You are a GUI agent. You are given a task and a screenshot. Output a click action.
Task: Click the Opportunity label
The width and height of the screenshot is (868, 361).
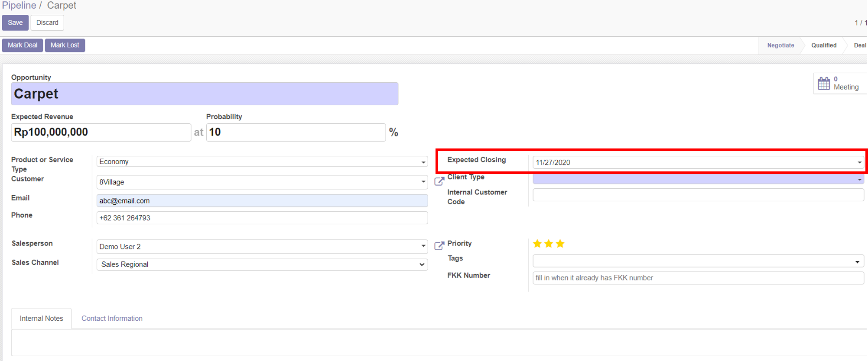tap(31, 77)
